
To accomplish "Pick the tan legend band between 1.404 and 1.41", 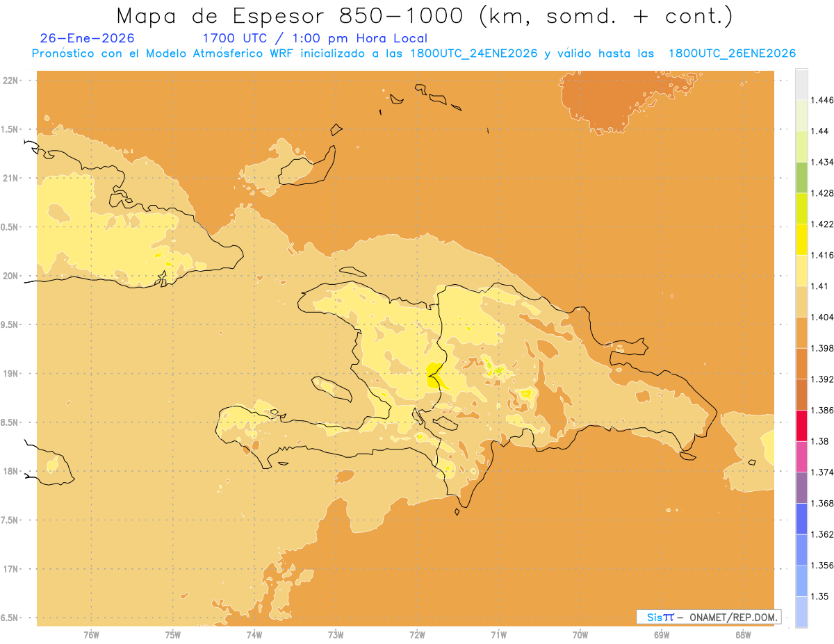I will (x=801, y=302).
